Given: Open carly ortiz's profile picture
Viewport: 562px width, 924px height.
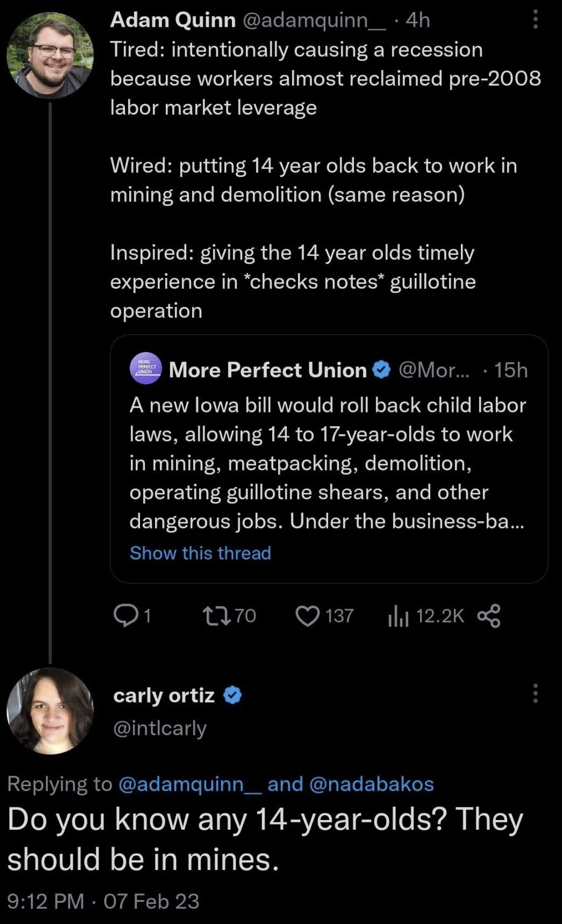Looking at the screenshot, I should click(x=50, y=711).
